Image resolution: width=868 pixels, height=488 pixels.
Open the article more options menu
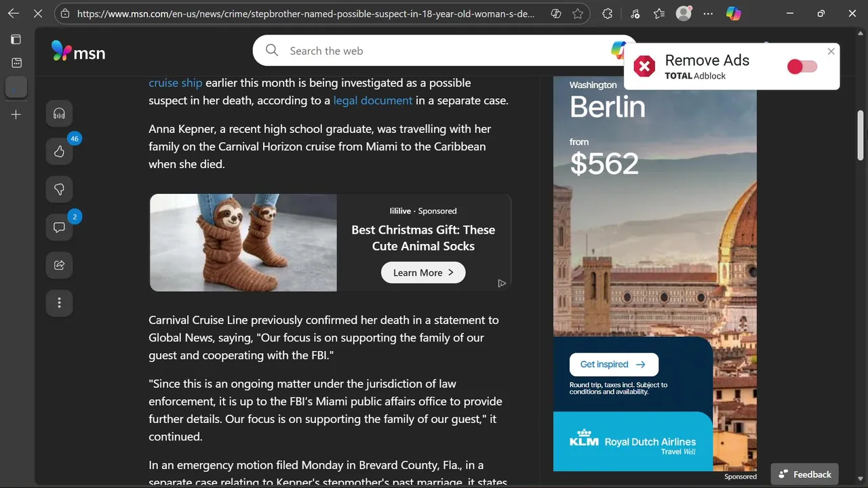click(59, 303)
